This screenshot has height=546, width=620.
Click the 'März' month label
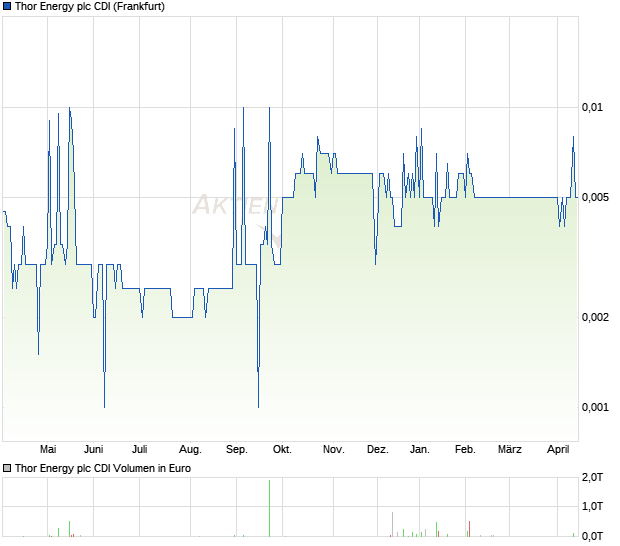click(510, 449)
